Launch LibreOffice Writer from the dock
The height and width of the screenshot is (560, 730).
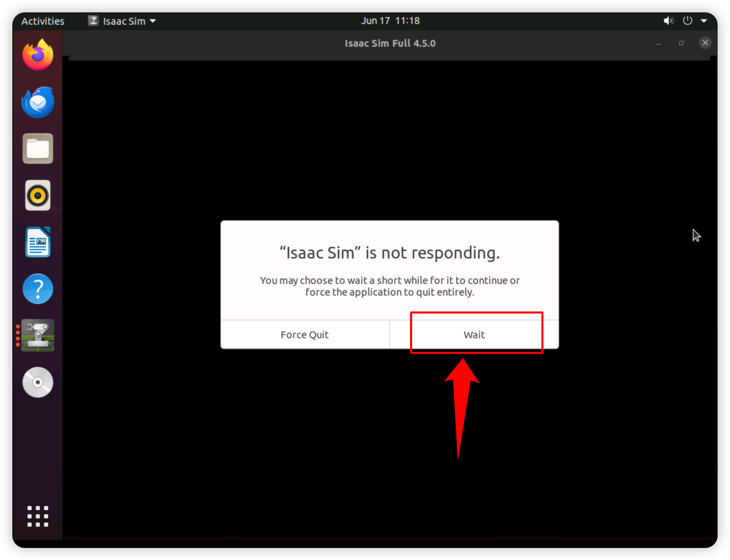[x=38, y=242]
